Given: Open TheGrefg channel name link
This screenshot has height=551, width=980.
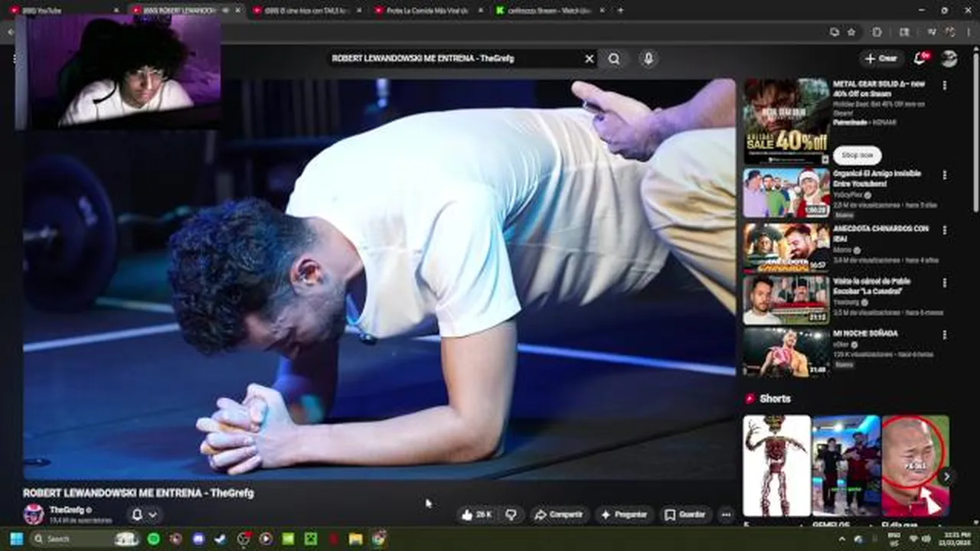Looking at the screenshot, I should click(x=67, y=510).
